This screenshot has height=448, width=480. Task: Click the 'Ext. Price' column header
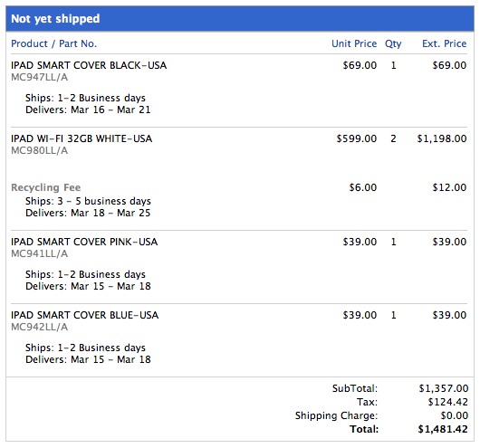(444, 43)
